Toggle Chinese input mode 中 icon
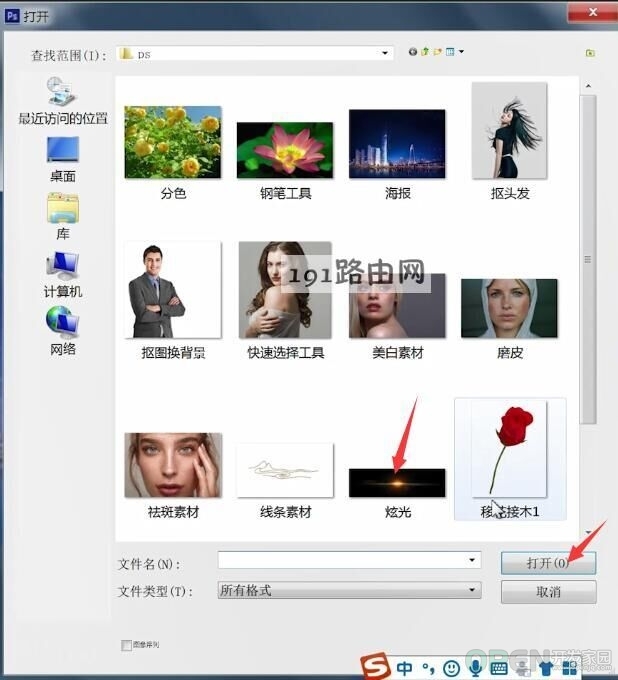This screenshot has height=680, width=618. coord(405,668)
